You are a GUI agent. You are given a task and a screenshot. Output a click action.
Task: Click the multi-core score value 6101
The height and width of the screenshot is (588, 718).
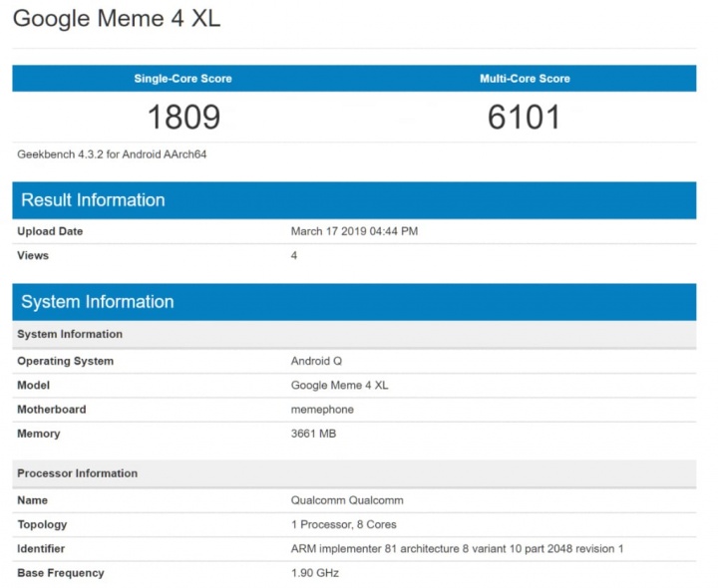(x=525, y=117)
